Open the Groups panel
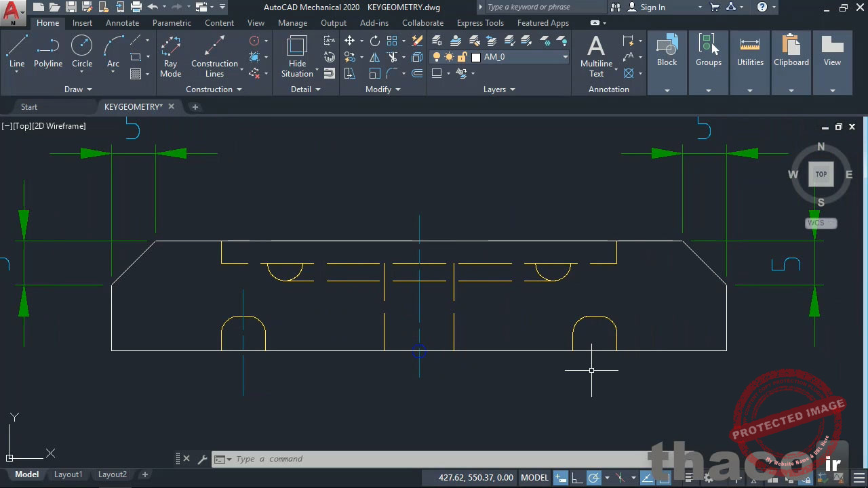This screenshot has width=868, height=488. (x=708, y=62)
